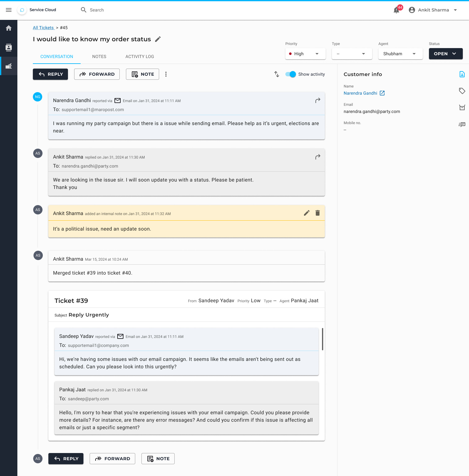Open the canned responses panel icon

[x=462, y=124]
